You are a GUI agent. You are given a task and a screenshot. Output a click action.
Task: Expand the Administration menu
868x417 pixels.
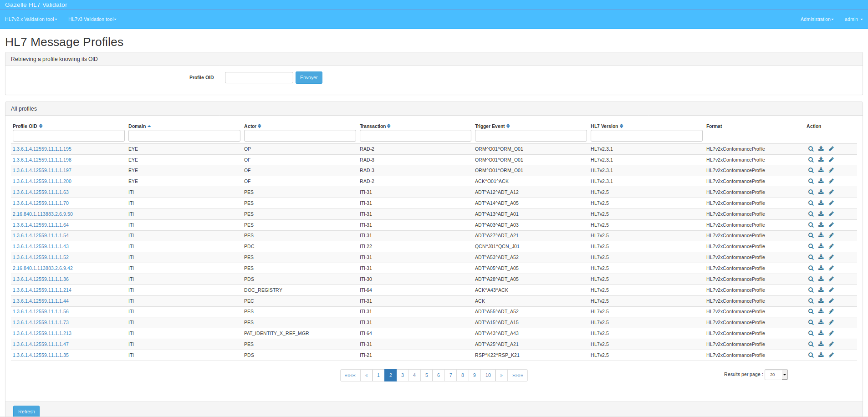click(x=817, y=19)
